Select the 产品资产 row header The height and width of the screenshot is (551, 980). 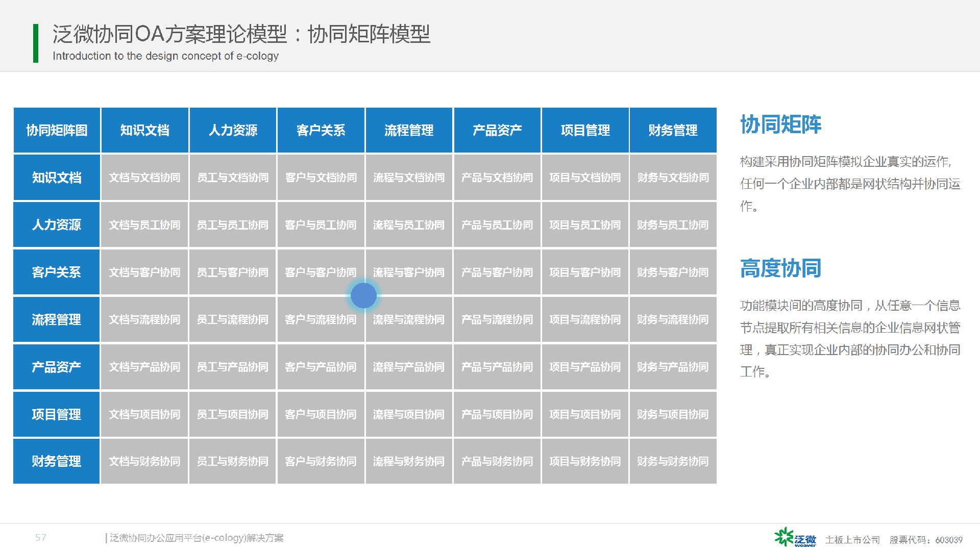(x=57, y=367)
